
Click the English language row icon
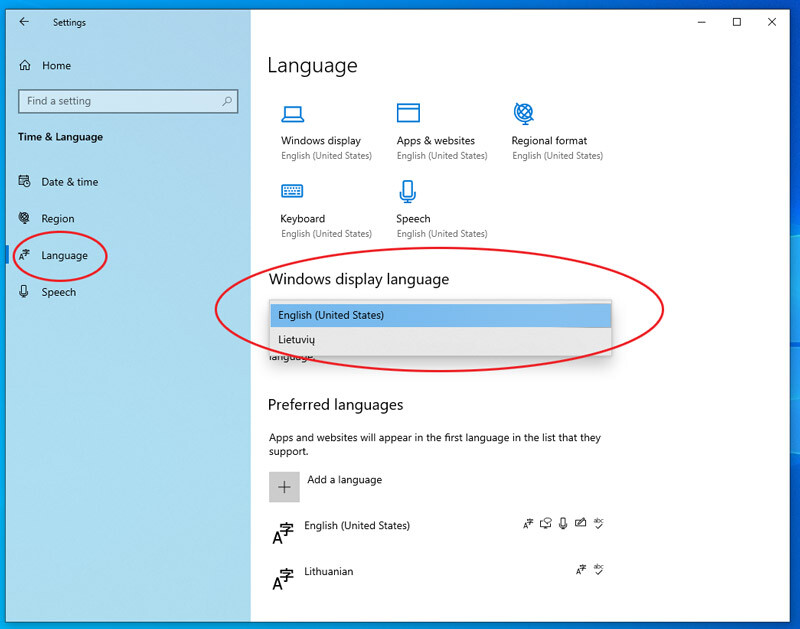tap(283, 533)
